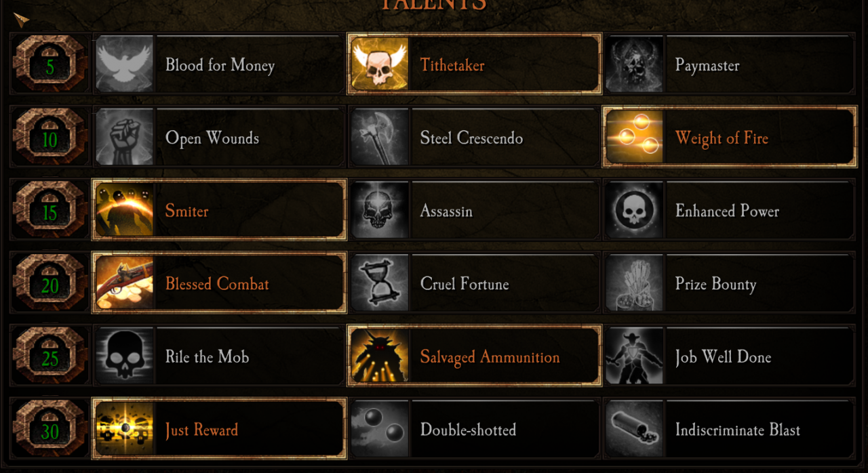
Task: Click the Rile the Mob talent
Action: pos(219,355)
